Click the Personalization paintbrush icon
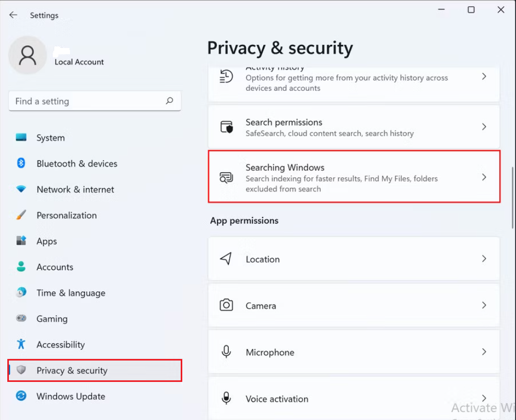Screen dimensions: 516x420 21,215
